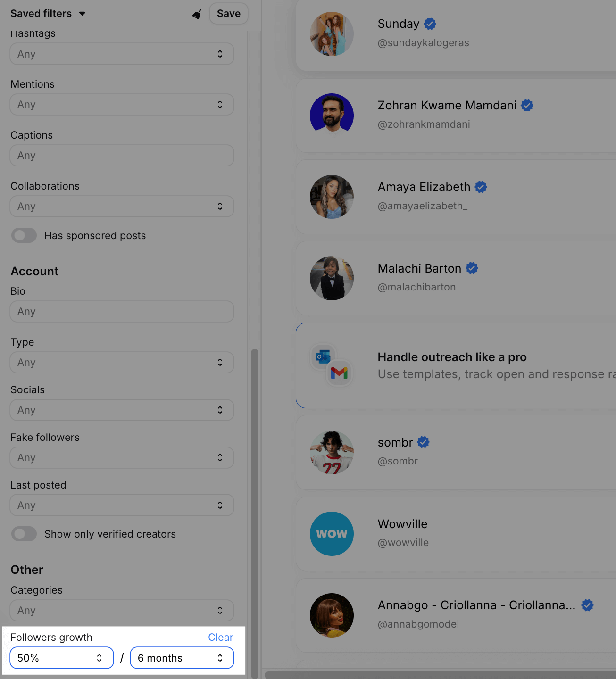Open the 6 months period dropdown
This screenshot has height=679, width=616.
[x=182, y=658]
